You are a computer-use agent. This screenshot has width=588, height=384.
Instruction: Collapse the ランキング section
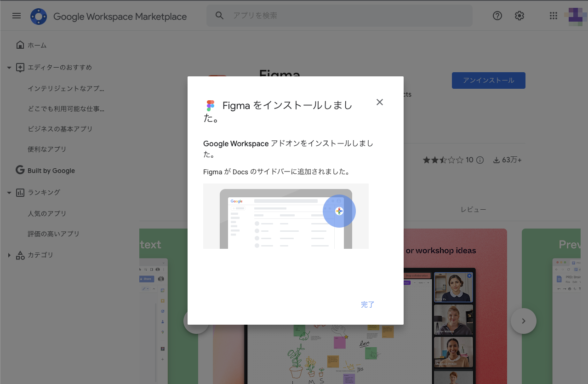point(9,192)
